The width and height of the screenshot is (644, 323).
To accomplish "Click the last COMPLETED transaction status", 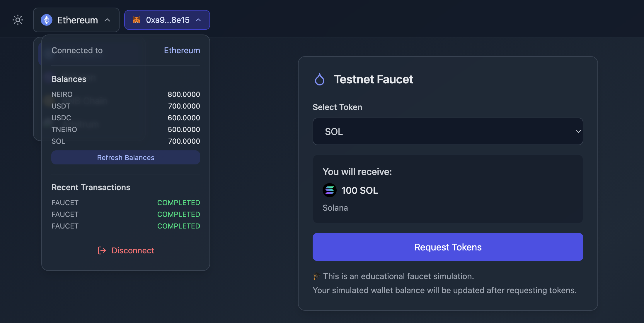I will [x=178, y=226].
